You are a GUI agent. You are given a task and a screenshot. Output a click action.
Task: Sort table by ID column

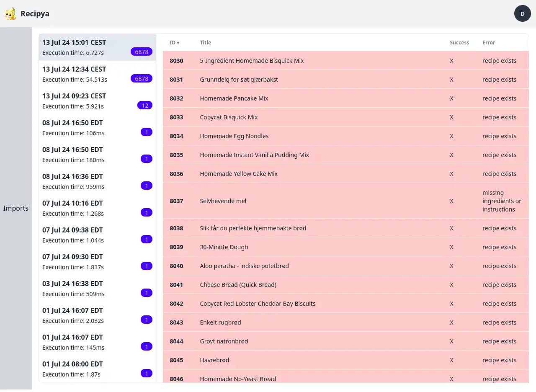pos(174,43)
